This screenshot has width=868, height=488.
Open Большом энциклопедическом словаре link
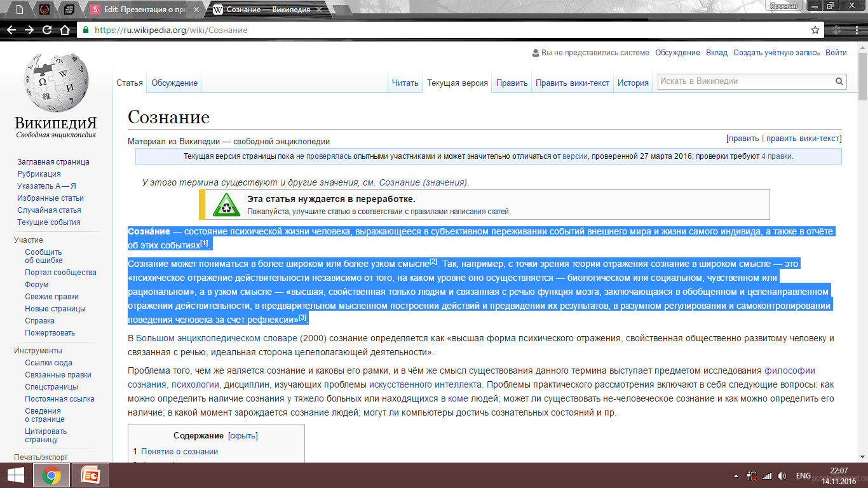point(217,338)
